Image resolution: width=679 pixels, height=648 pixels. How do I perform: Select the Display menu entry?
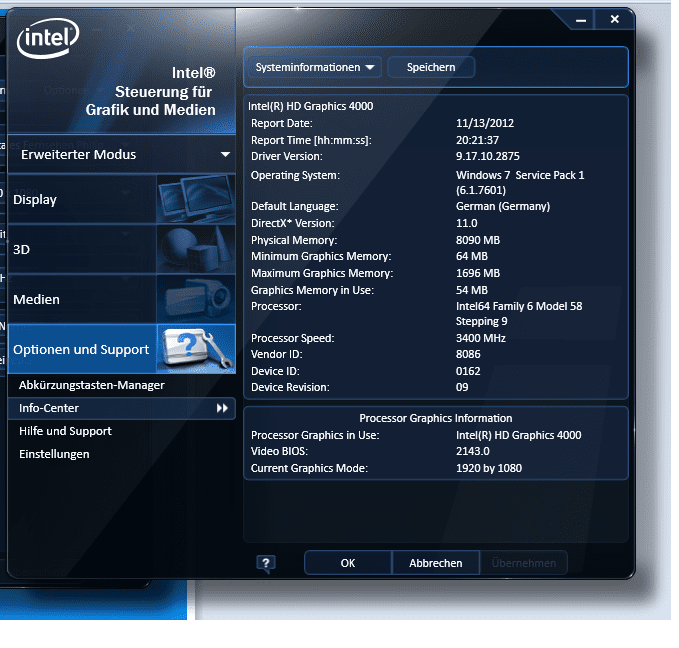(x=82, y=199)
